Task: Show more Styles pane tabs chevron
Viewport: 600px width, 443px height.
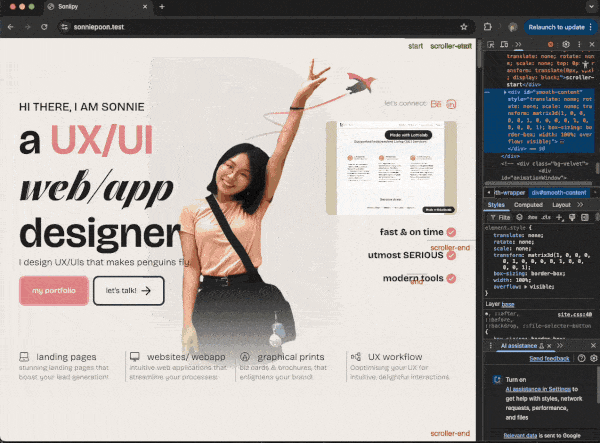Action: [x=579, y=204]
